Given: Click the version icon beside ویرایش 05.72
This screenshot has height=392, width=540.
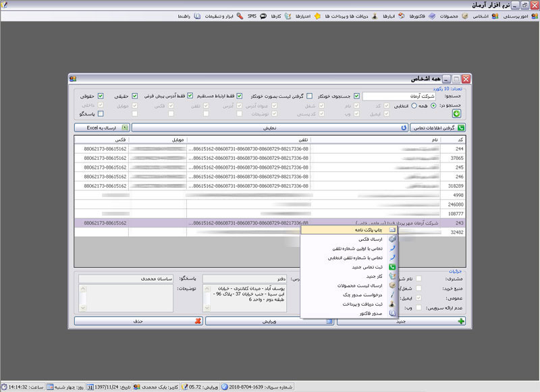Looking at the screenshot, I should click(x=184, y=387).
